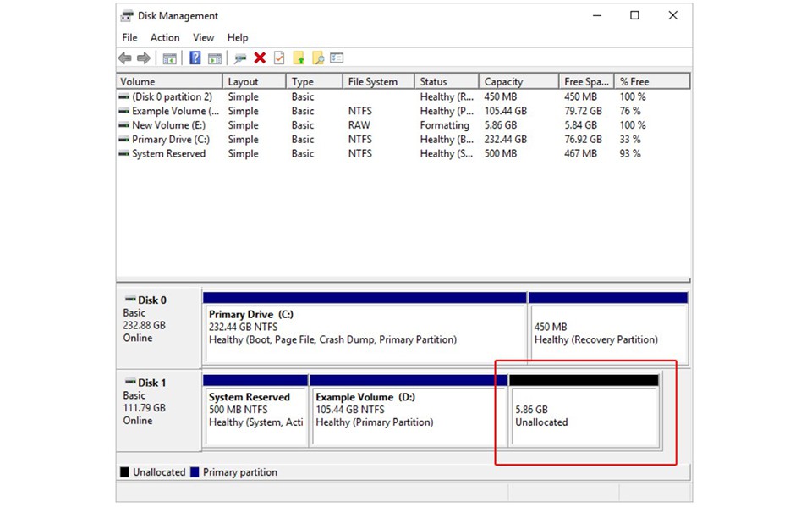This screenshot has width=812, height=507.
Task: Click the black Unallocated legend swatch
Action: point(124,472)
